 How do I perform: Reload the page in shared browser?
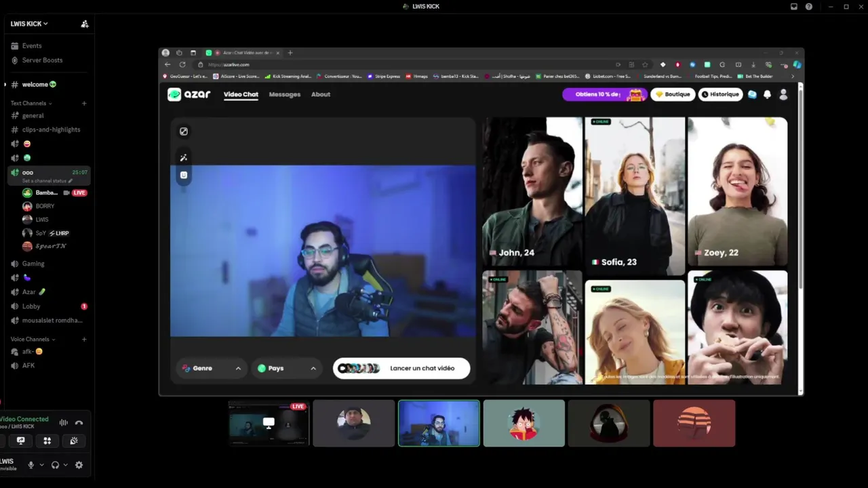182,64
